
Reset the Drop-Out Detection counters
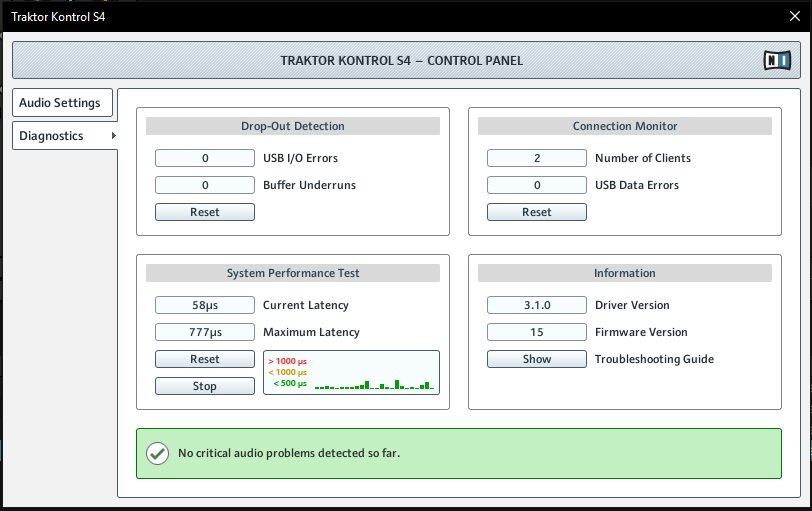coord(205,212)
